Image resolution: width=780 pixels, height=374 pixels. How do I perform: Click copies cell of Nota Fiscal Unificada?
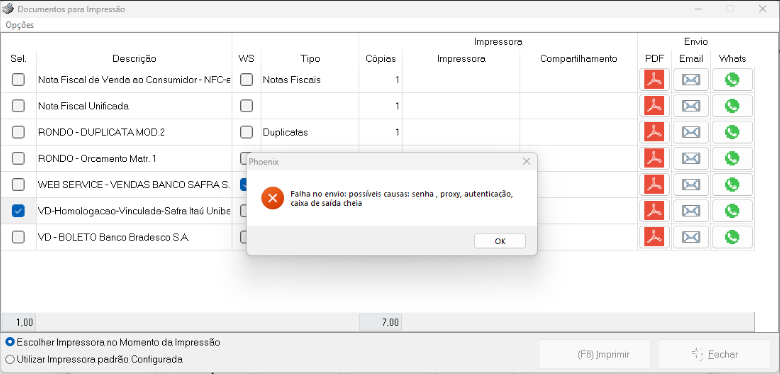coord(381,106)
